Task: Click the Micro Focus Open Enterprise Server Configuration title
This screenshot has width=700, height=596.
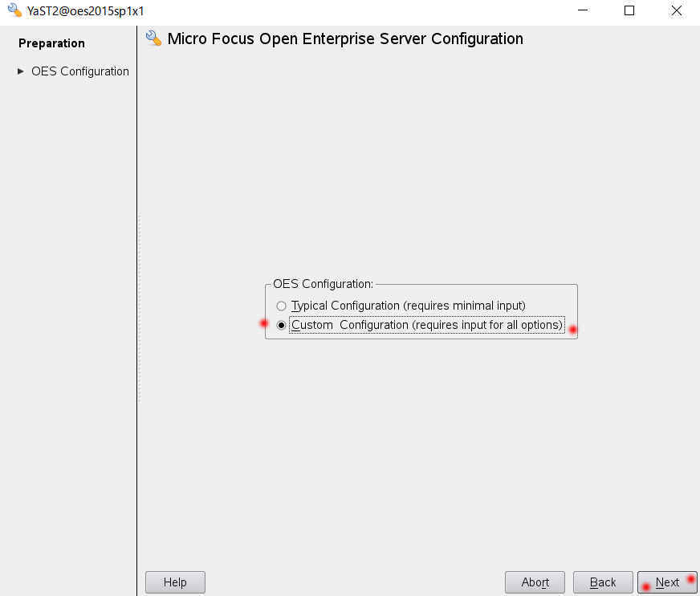Action: click(345, 39)
